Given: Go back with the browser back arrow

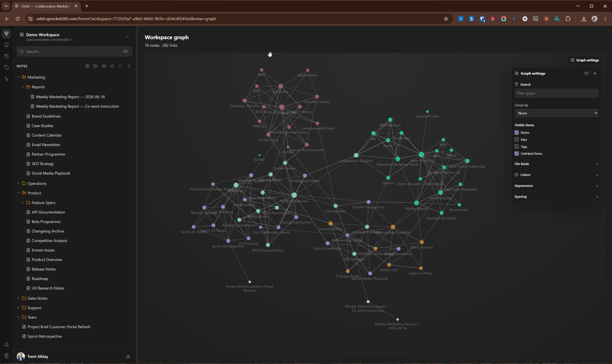Looking at the screenshot, I should (x=7, y=19).
